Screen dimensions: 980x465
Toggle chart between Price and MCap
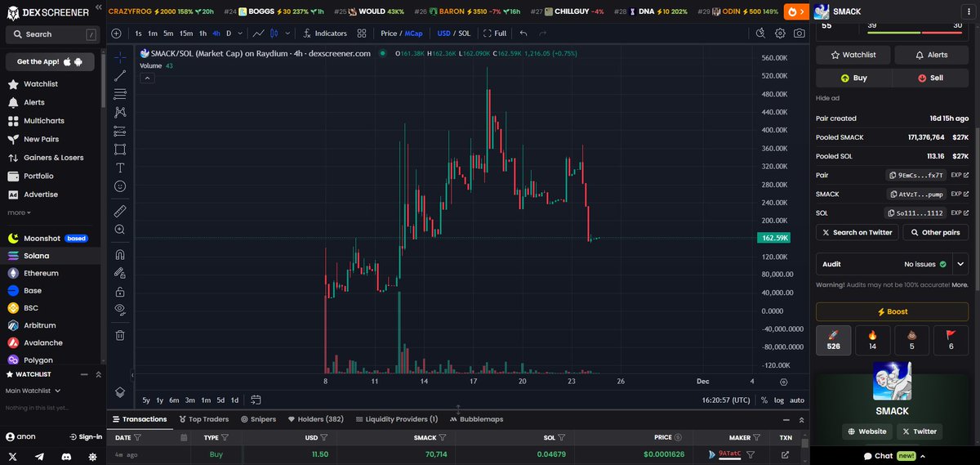[x=401, y=34]
